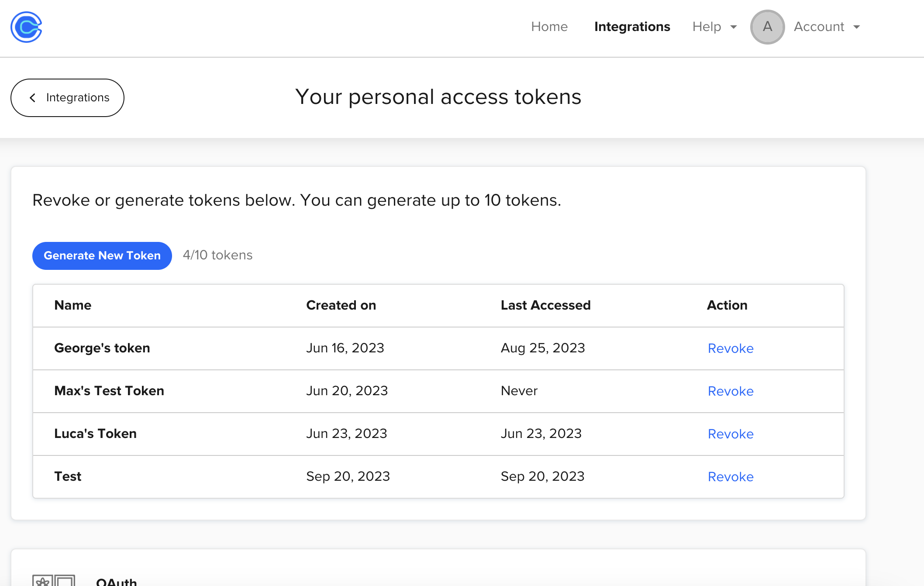This screenshot has width=924, height=586.
Task: Revoke the Test token
Action: tap(731, 477)
